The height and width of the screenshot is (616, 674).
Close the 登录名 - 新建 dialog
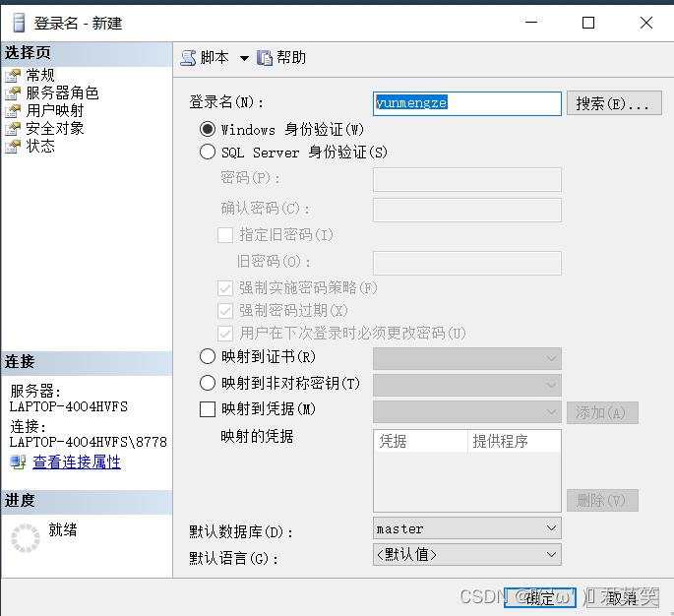pyautogui.click(x=646, y=23)
